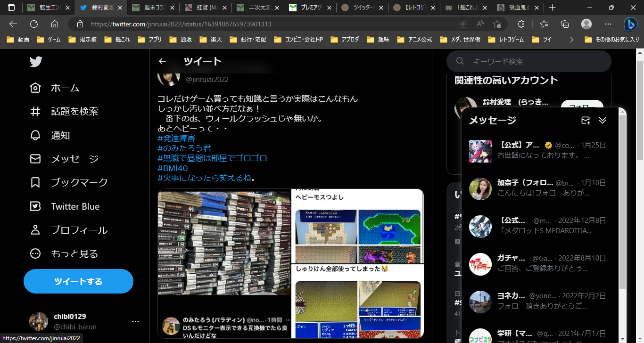Click the new message compose icon
This screenshot has height=343, width=644.
(586, 120)
